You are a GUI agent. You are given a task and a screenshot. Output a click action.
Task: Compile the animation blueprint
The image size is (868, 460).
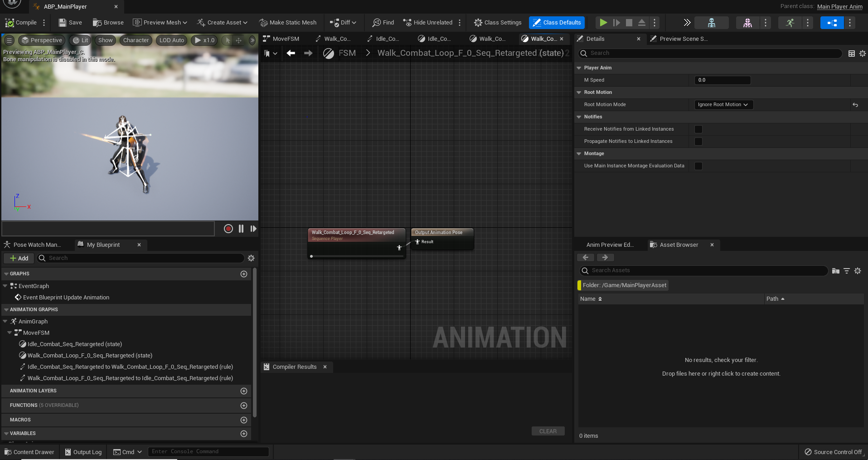click(x=21, y=22)
